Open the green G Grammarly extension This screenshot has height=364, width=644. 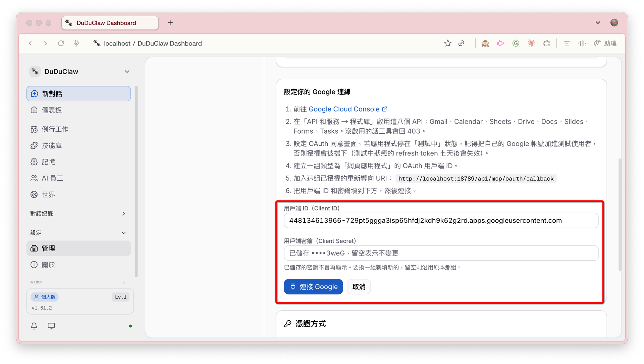tap(516, 43)
